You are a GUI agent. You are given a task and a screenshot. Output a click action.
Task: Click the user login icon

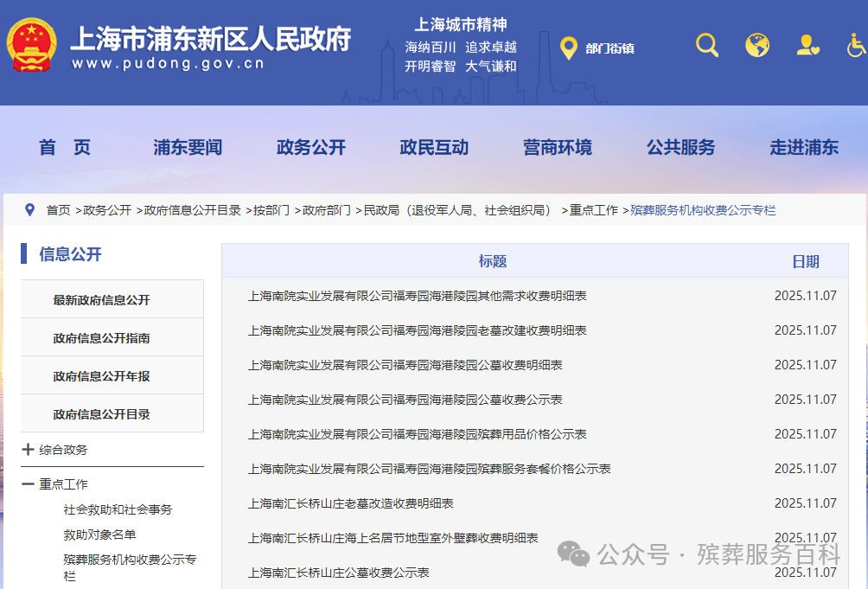click(807, 44)
